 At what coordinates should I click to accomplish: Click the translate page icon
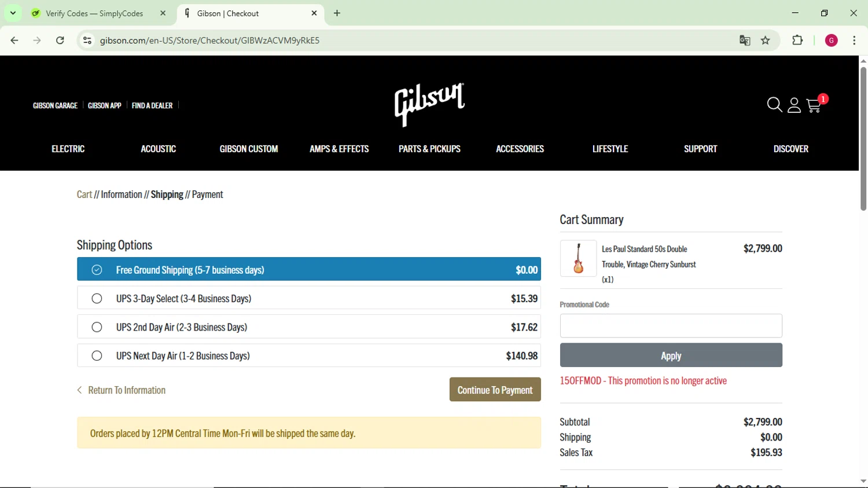(745, 41)
